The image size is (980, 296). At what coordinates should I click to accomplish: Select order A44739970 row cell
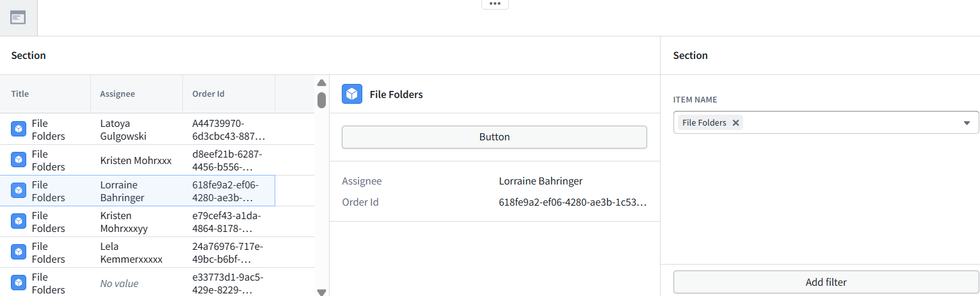(229, 129)
